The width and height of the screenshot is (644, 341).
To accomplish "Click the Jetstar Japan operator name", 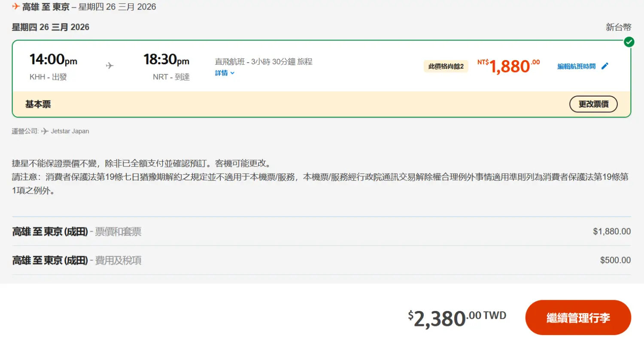I will [70, 131].
